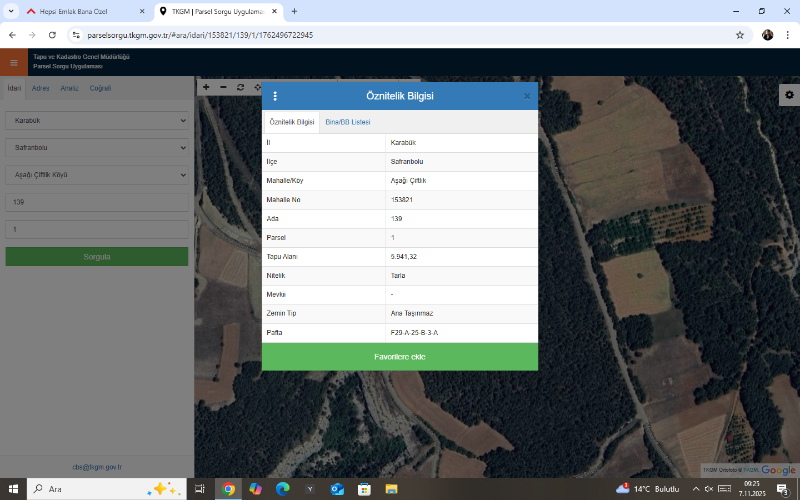This screenshot has width=800, height=500.
Task: Zoom out the map with minus icon
Action: [223, 87]
